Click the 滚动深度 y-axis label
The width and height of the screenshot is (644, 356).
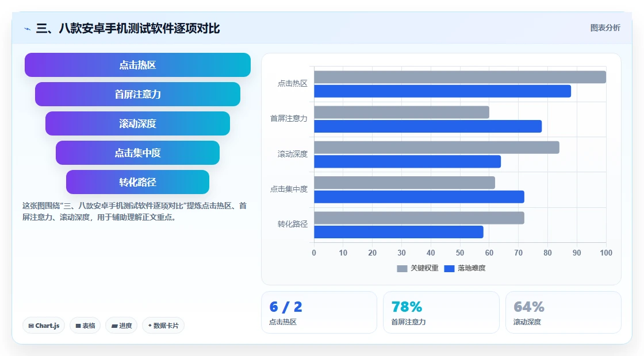click(293, 154)
